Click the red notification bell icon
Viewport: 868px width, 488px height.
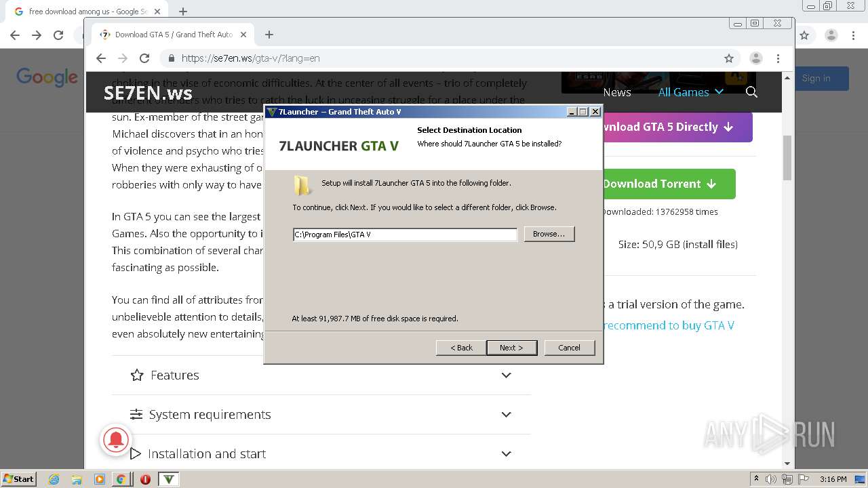click(x=116, y=440)
